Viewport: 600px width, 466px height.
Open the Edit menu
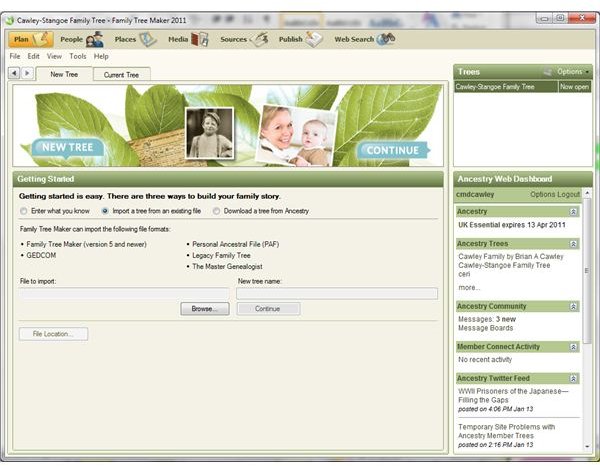pyautogui.click(x=33, y=56)
